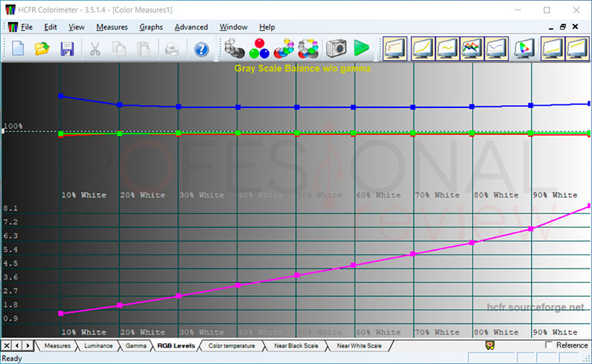Viewport: 592px width, 364px height.
Task: Open the Advanced menu
Action: pos(191,27)
